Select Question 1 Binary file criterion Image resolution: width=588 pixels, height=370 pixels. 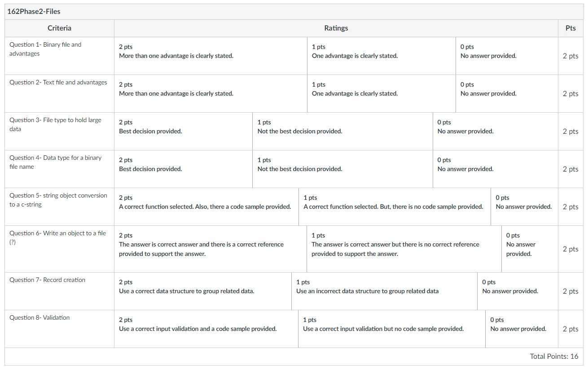pyautogui.click(x=59, y=56)
